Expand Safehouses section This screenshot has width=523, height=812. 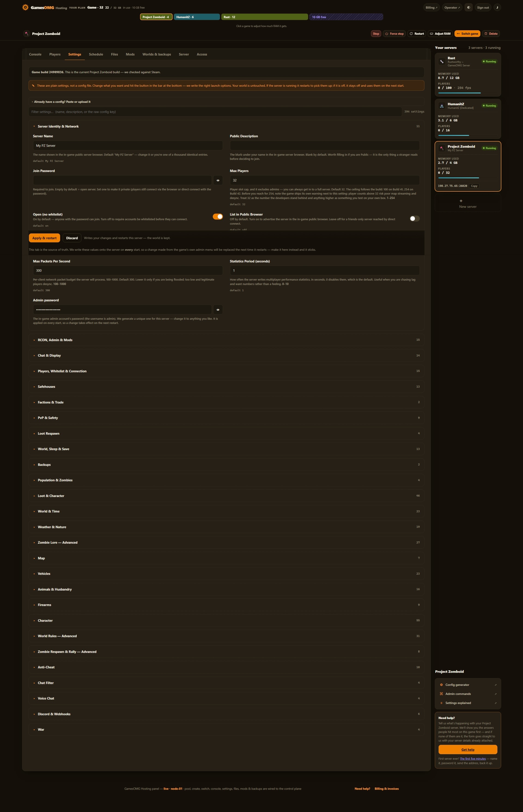point(226,387)
